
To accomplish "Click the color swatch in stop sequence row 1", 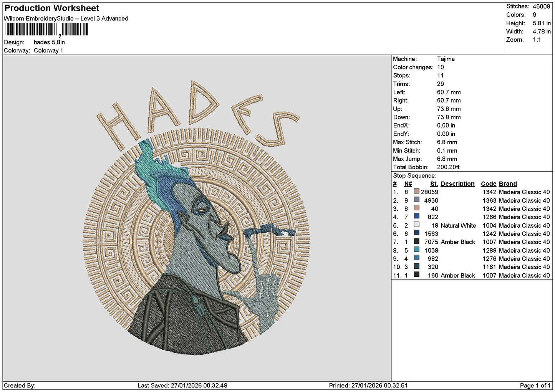I will click(416, 191).
